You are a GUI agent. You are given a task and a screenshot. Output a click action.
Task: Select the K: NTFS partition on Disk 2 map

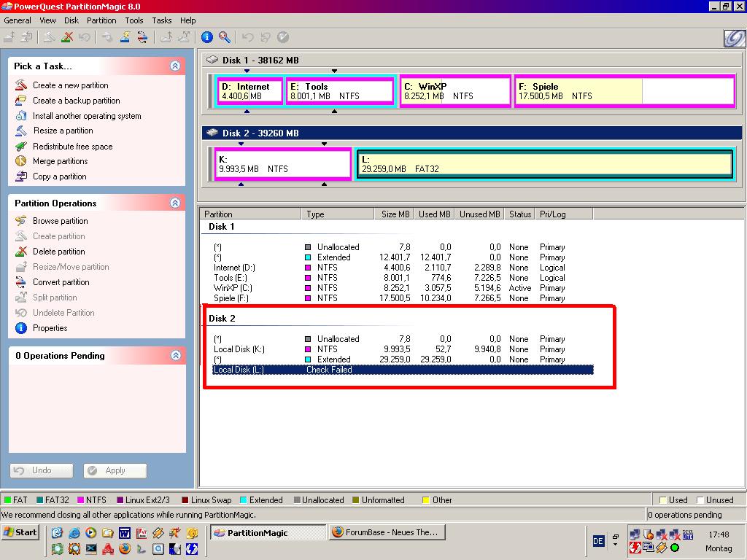tap(282, 164)
